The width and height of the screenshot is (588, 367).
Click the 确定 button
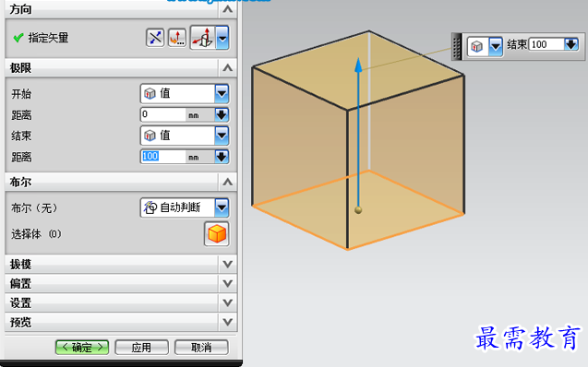point(82,348)
